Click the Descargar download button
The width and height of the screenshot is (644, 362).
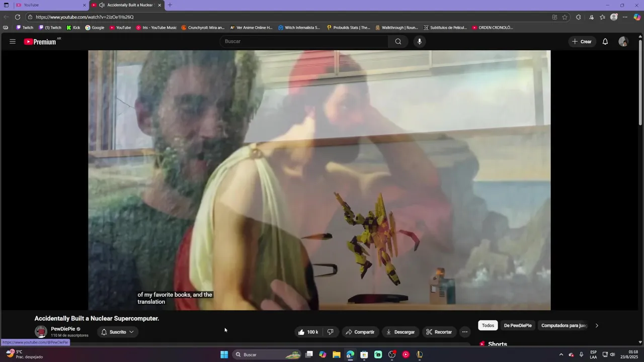tap(400, 332)
